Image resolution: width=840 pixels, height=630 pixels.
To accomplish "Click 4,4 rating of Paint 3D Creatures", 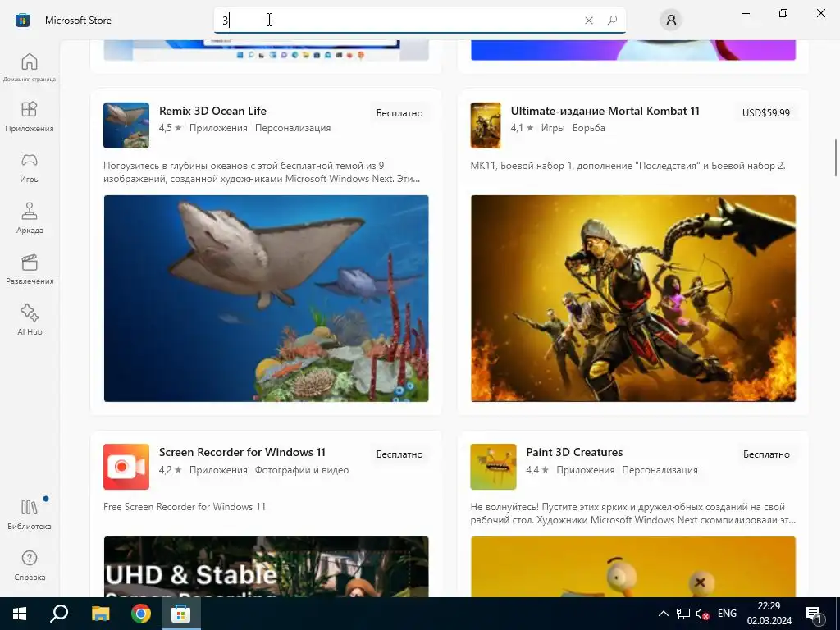I will point(537,470).
